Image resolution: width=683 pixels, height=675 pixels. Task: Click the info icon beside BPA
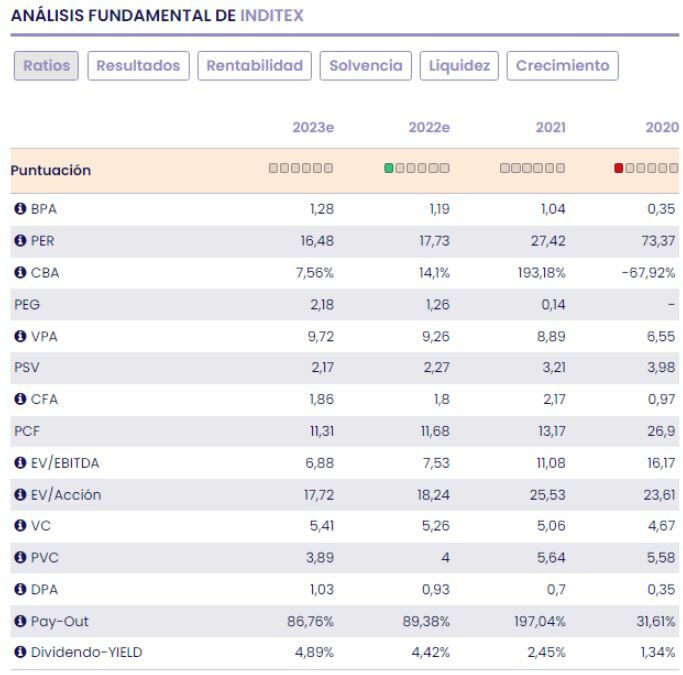coord(19,209)
